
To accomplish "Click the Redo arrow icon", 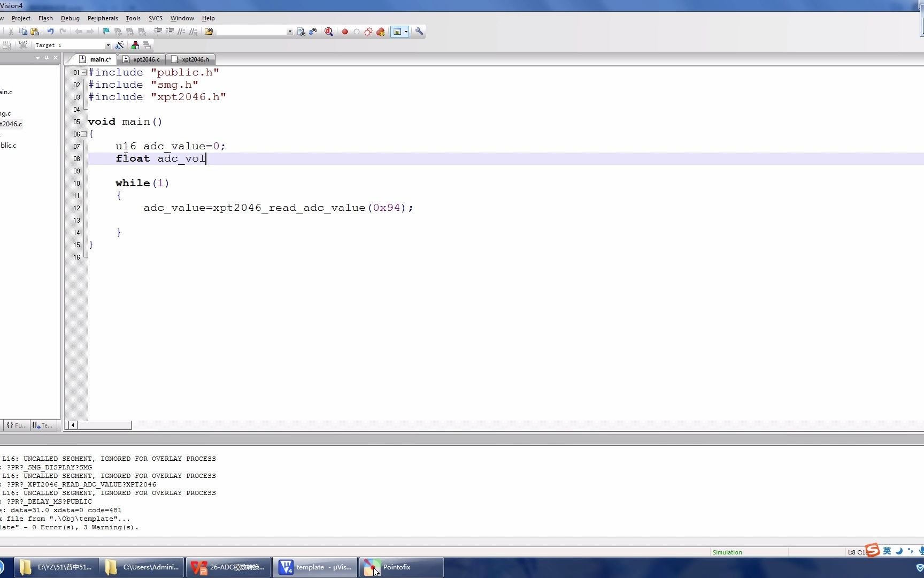I will pos(63,32).
